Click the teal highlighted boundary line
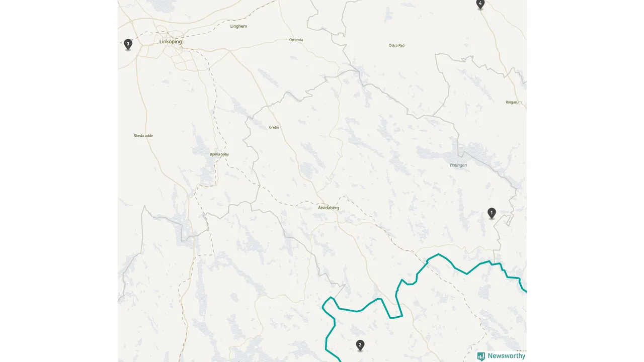This screenshot has height=362, width=644. (x=439, y=255)
